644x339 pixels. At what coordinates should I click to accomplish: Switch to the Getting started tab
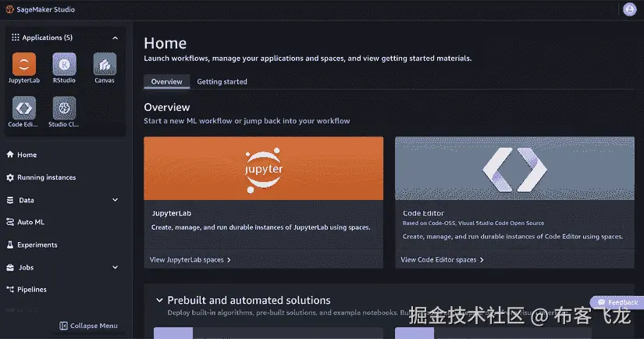tap(222, 81)
